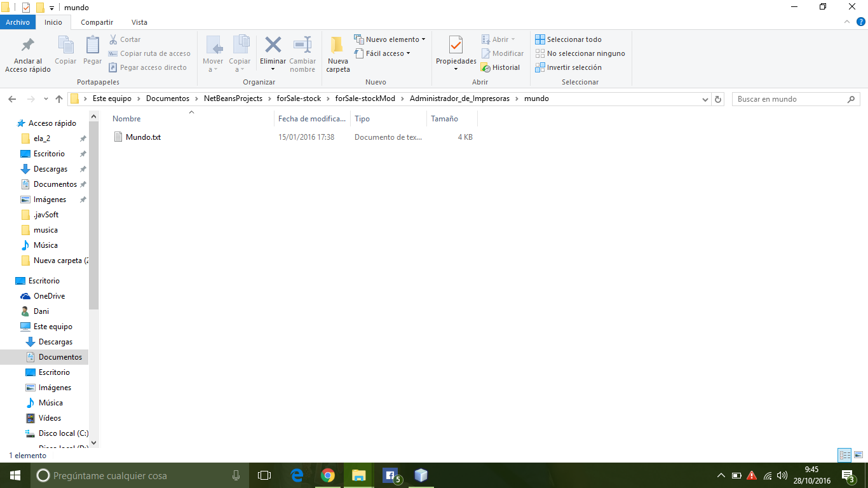Create a Nueva carpeta

[x=338, y=54]
